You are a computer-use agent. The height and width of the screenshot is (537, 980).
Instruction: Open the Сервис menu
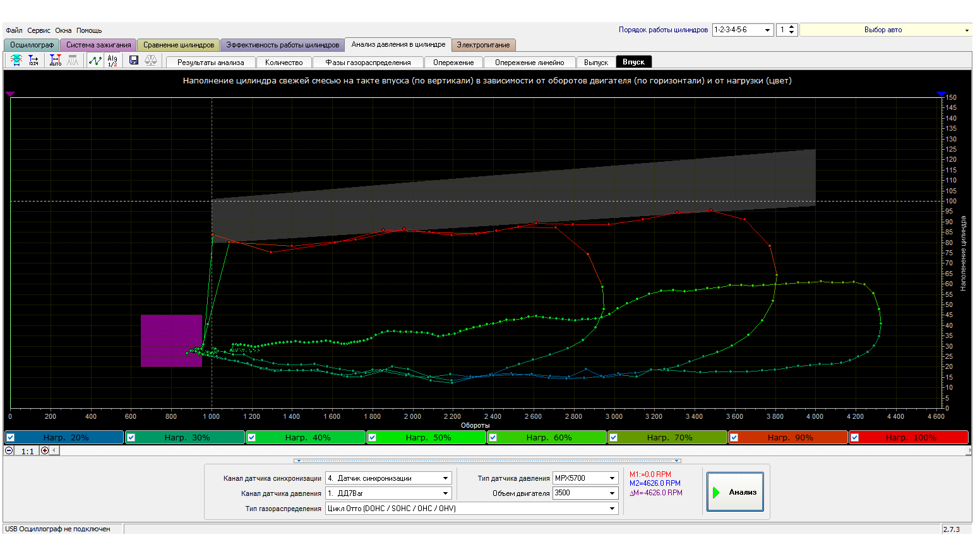point(39,30)
